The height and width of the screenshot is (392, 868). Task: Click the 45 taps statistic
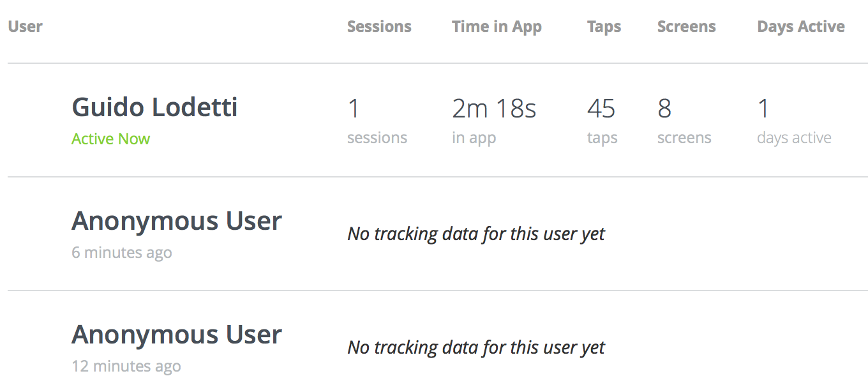[x=601, y=109]
